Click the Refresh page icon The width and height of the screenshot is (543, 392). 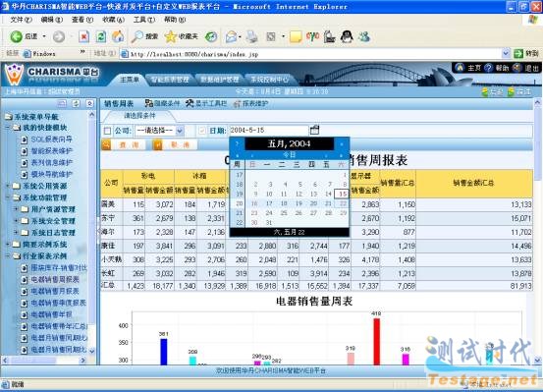[x=101, y=36]
